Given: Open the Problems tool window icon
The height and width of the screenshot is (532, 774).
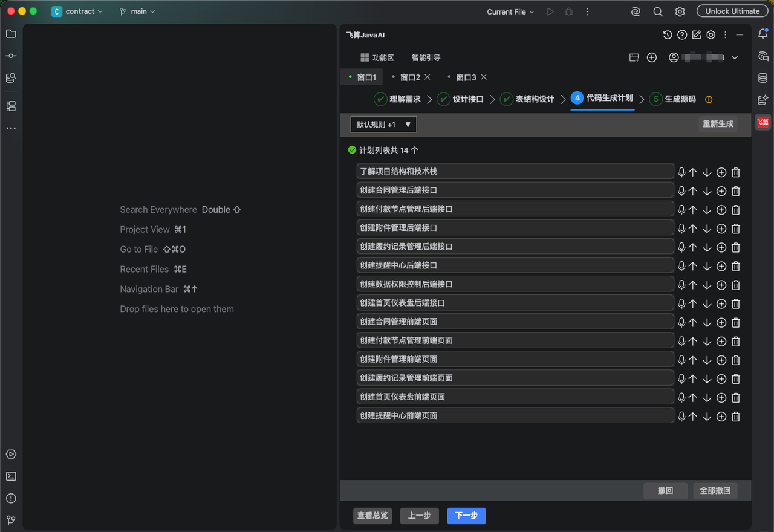Looking at the screenshot, I should click(x=11, y=498).
